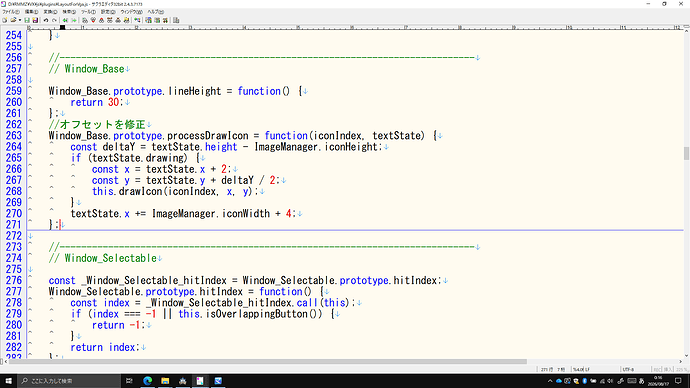Click line number 263 in the gutter
This screenshot has width=690, height=388.
(x=14, y=135)
